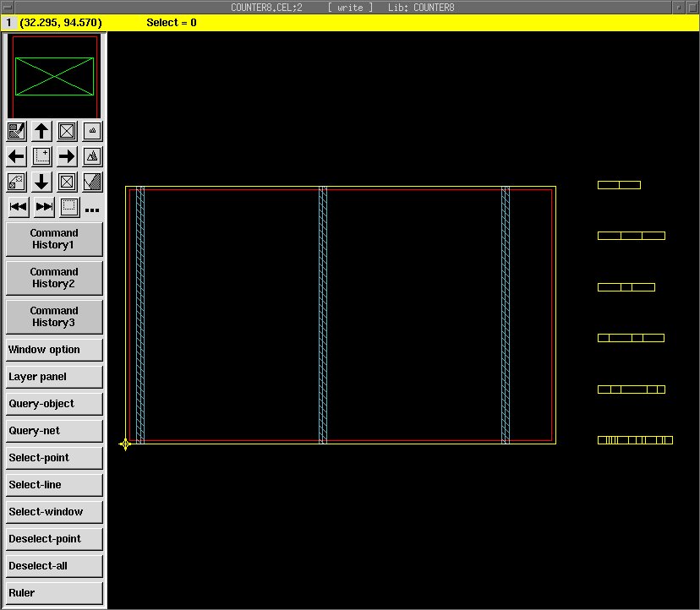The height and width of the screenshot is (610, 700).
Task: Click the rewind to previous view icon
Action: point(19,207)
